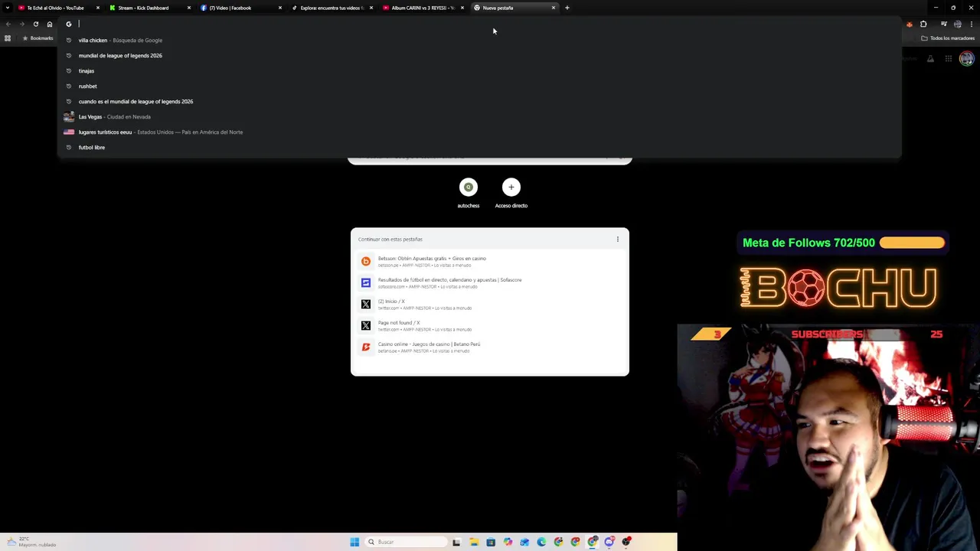Go back with the browser back arrow
Viewport: 980px width, 551px height.
(8, 24)
